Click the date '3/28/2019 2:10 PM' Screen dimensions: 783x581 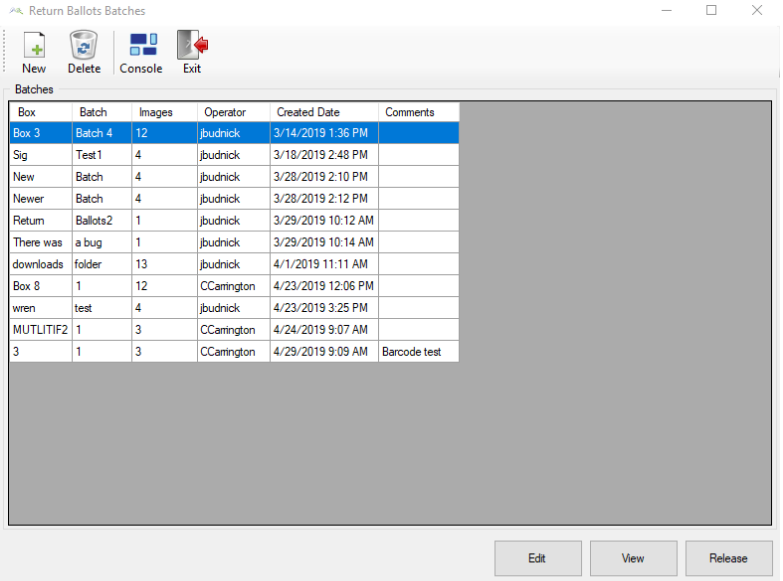tap(324, 177)
